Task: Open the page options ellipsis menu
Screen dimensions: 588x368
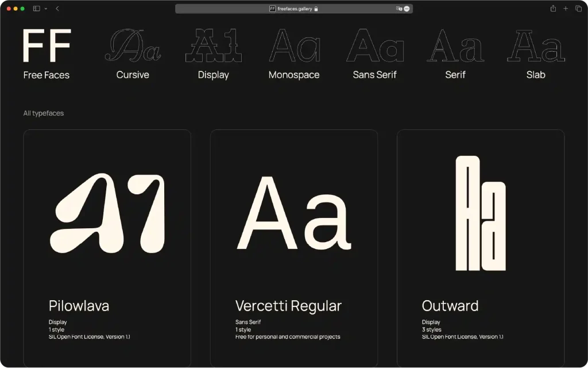Action: click(x=407, y=9)
